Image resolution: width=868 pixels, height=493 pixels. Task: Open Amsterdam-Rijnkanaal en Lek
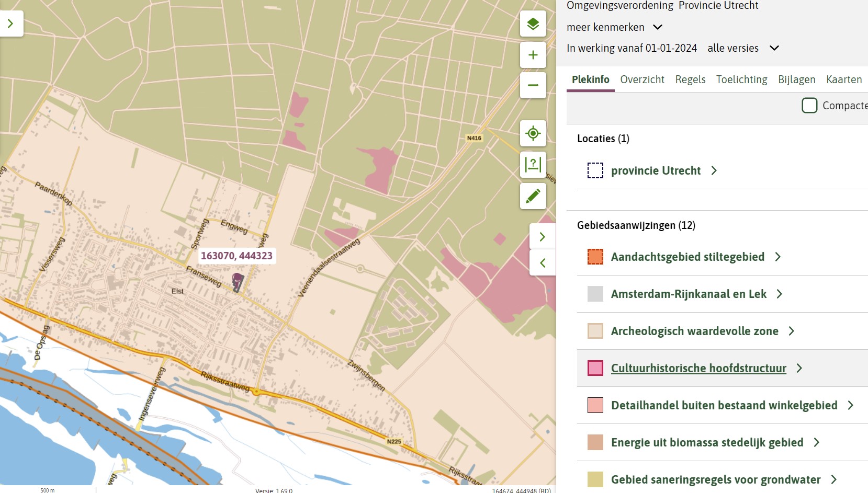tap(689, 294)
